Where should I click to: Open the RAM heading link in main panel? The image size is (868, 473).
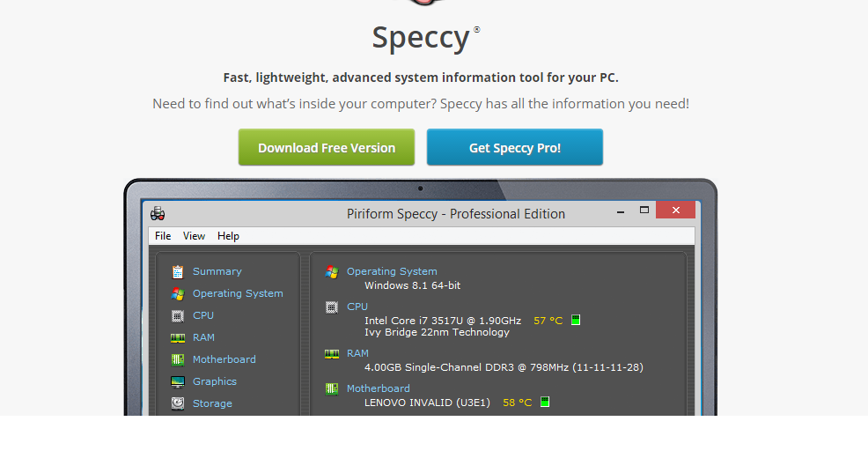click(357, 353)
